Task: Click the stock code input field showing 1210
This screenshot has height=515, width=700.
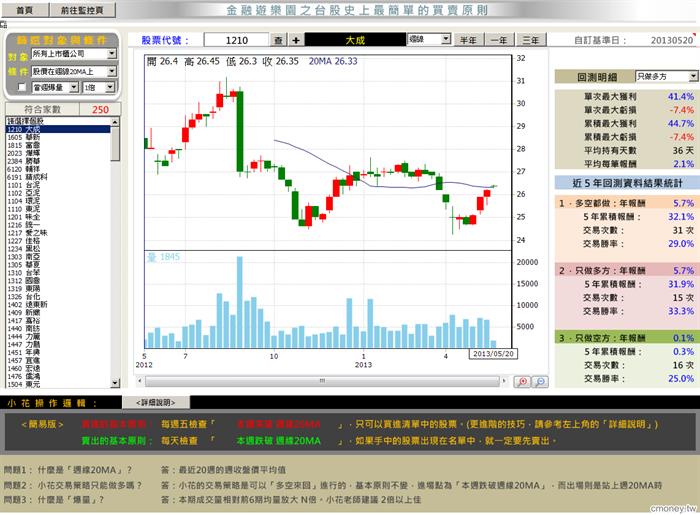Action: coord(237,40)
